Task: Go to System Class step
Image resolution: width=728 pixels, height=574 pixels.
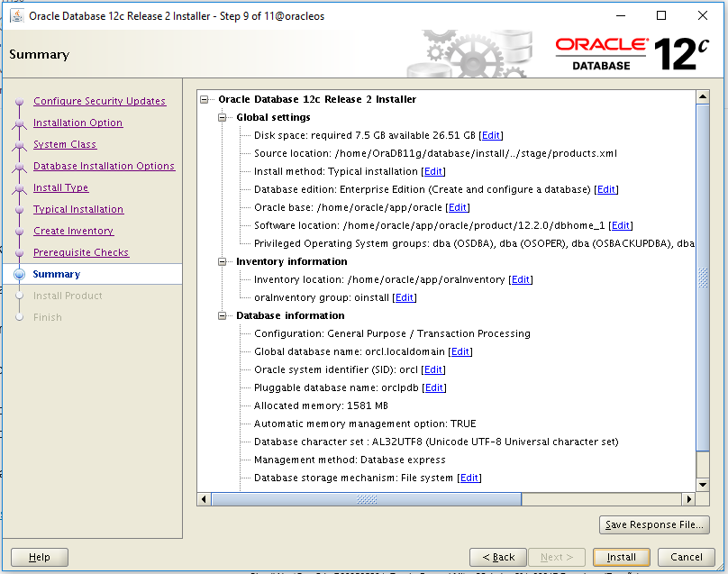Action: click(x=65, y=144)
